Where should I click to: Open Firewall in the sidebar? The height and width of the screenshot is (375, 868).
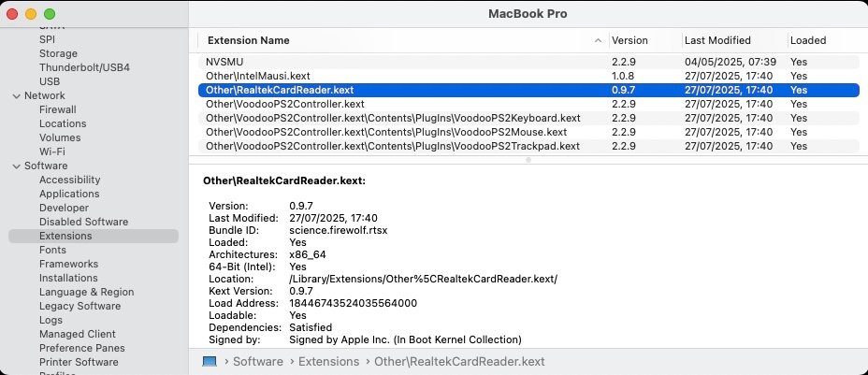point(58,109)
